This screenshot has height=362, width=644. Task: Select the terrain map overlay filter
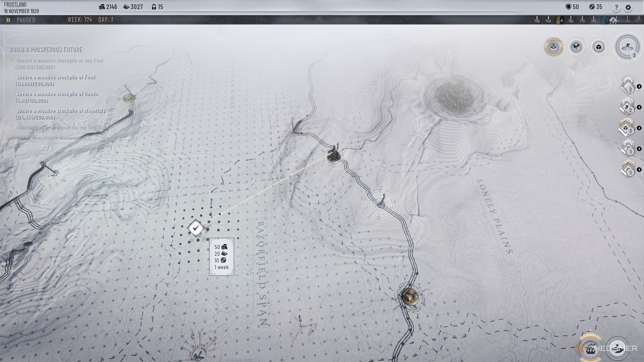[x=553, y=47]
